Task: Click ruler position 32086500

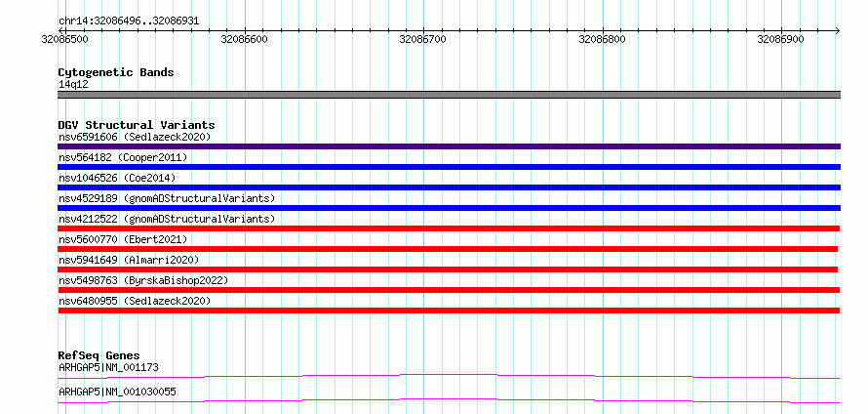Action: click(x=65, y=39)
